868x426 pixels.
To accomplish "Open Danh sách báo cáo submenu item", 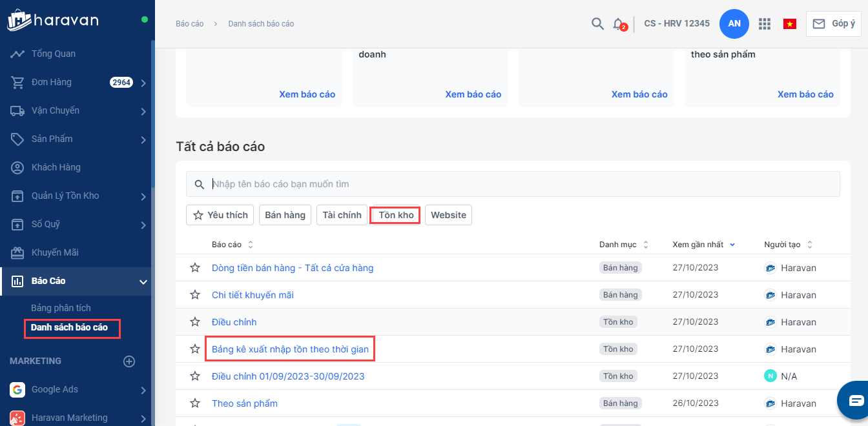I will [x=69, y=327].
